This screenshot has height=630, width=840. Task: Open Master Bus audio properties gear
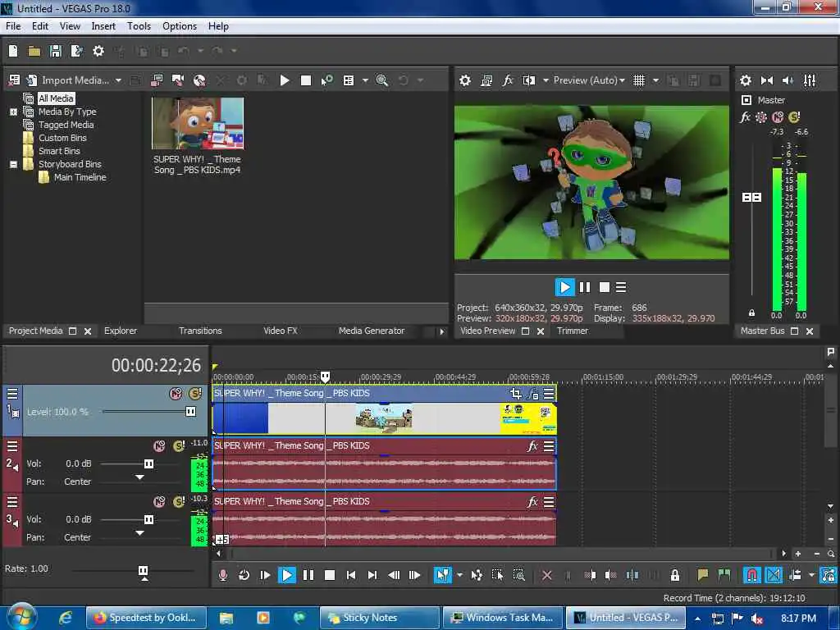click(745, 80)
